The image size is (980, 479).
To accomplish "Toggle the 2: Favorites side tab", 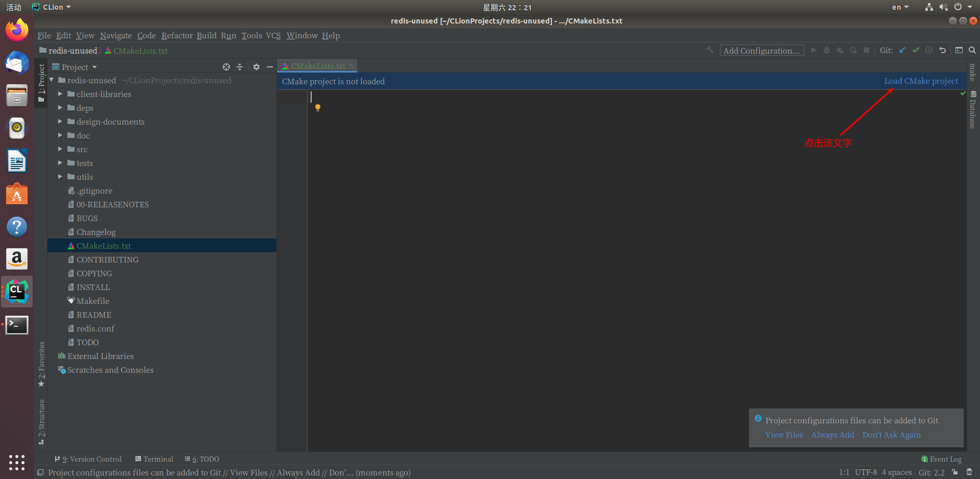I will pyautogui.click(x=41, y=365).
